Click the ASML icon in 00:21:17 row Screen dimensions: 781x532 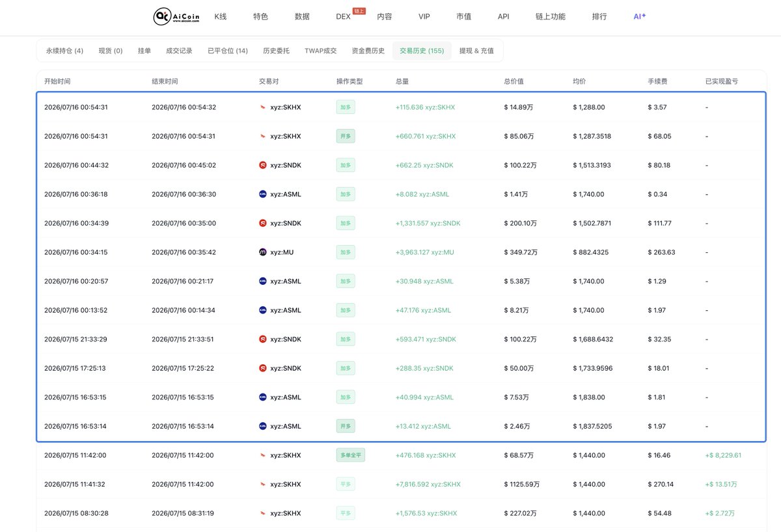[x=263, y=281]
